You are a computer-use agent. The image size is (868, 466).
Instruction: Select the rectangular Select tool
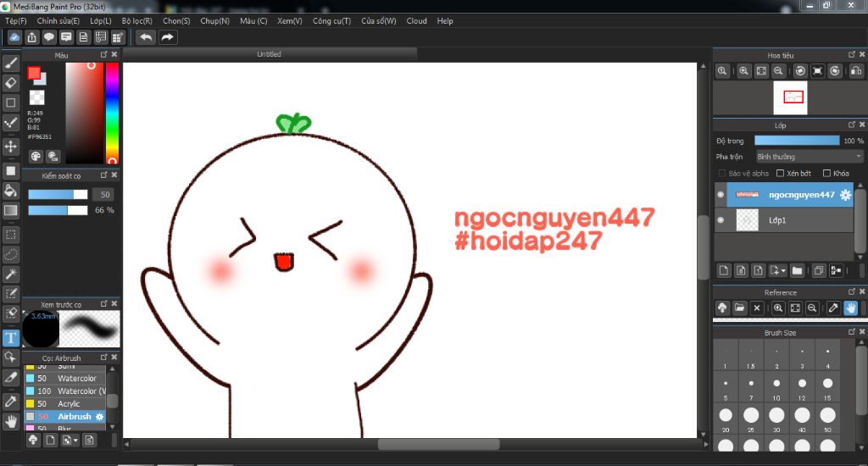point(10,235)
